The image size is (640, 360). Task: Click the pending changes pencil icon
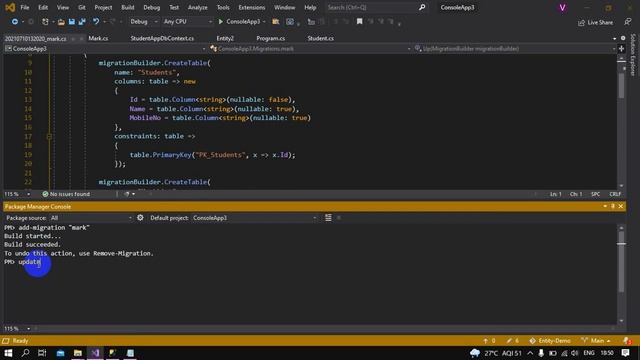pos(509,340)
